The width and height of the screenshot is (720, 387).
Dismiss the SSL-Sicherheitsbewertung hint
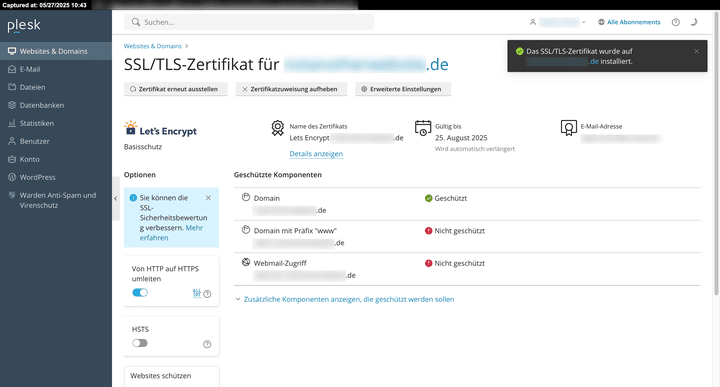click(208, 198)
